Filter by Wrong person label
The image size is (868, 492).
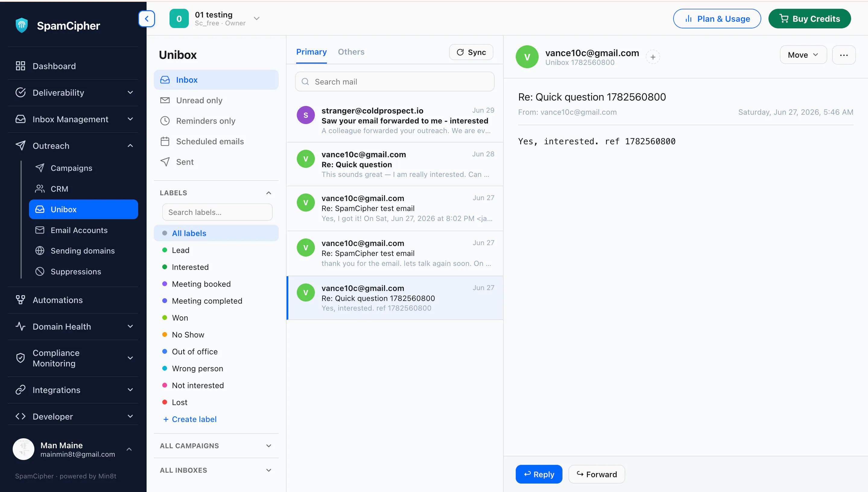pyautogui.click(x=216, y=368)
